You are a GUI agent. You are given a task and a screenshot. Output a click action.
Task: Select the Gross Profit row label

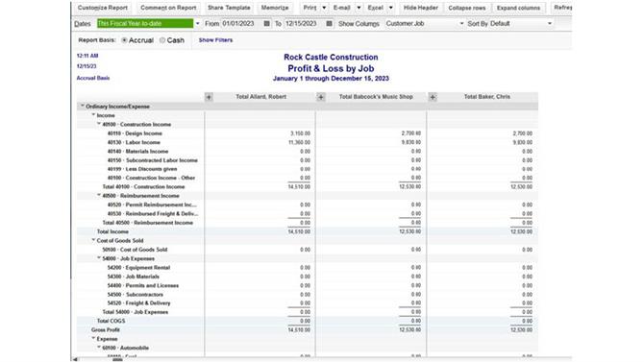click(x=106, y=330)
